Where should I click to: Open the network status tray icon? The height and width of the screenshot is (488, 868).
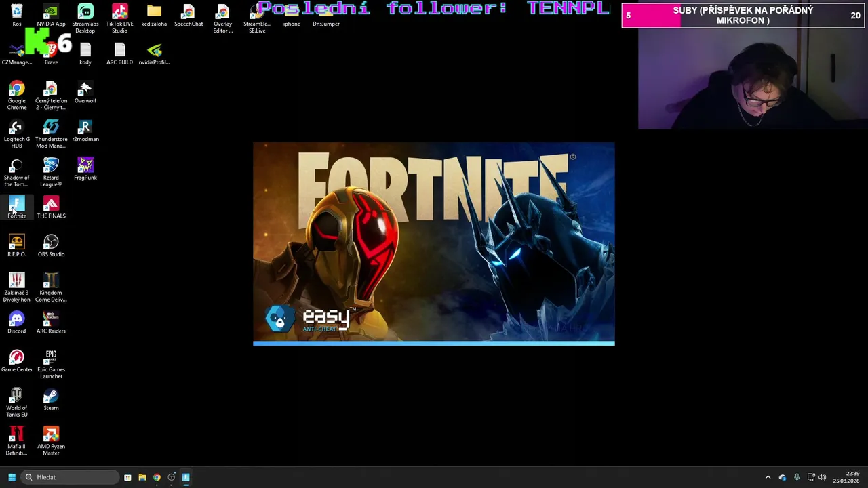pos(811,477)
